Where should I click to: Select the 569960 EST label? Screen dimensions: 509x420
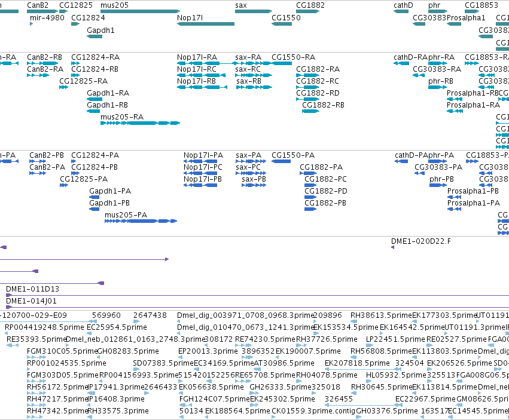pyautogui.click(x=106, y=315)
